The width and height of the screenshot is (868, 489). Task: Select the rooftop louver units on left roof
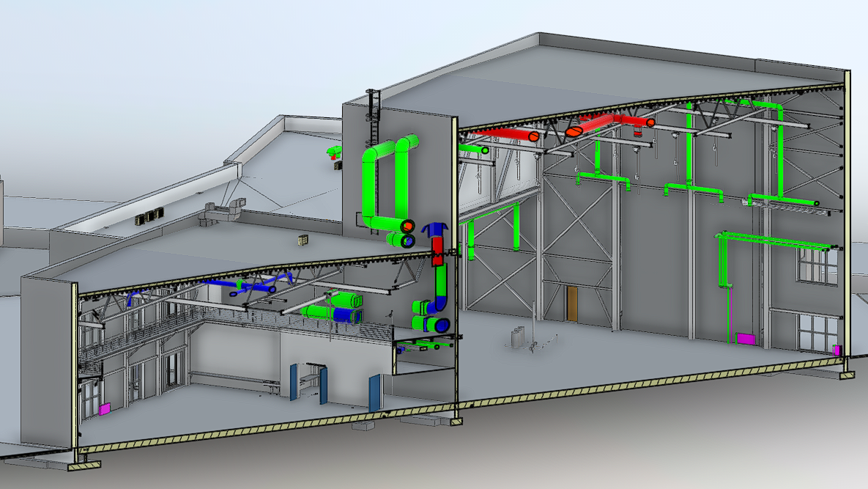coord(149,216)
